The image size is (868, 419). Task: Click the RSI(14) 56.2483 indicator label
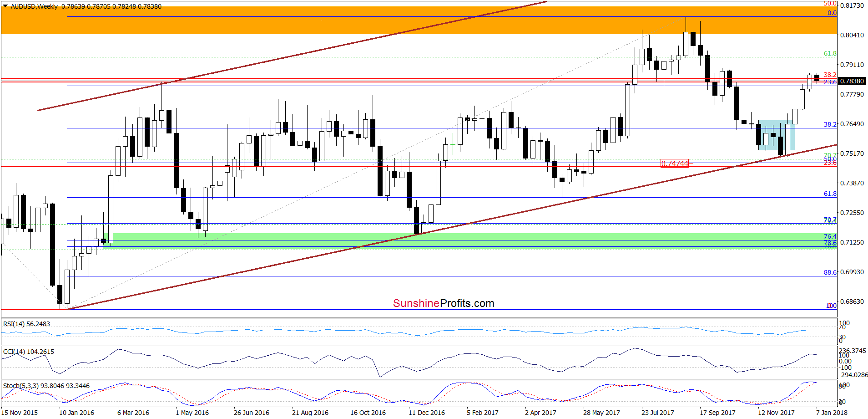click(x=26, y=324)
